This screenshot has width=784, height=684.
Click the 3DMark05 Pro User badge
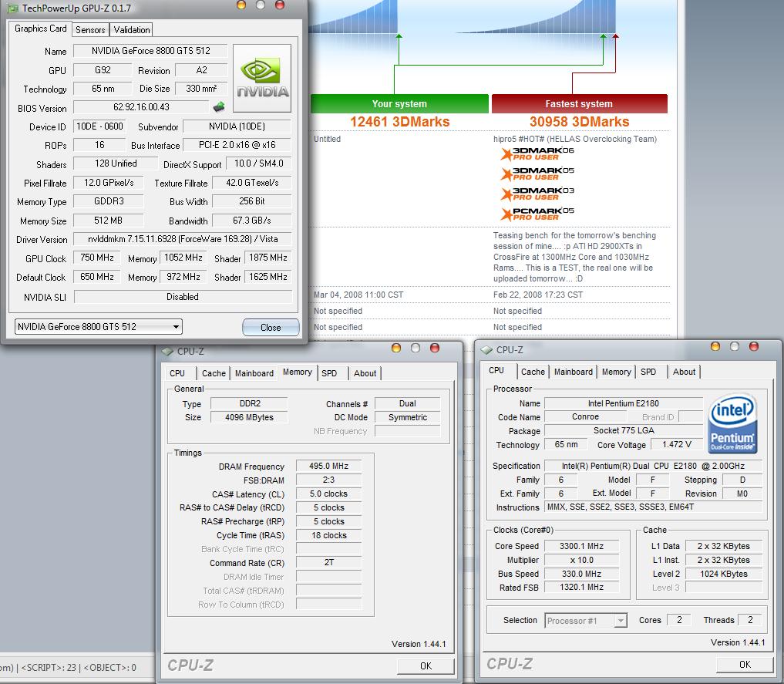[537, 174]
